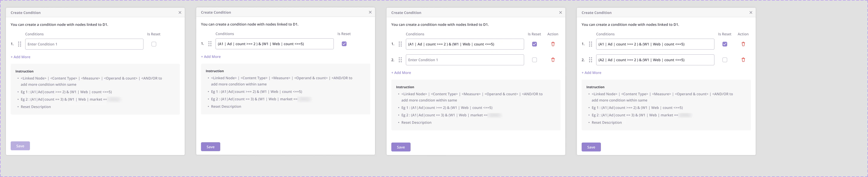Delete row 1 in the A2 dialog
Screen dimensions: 868x177
[x=743, y=44]
